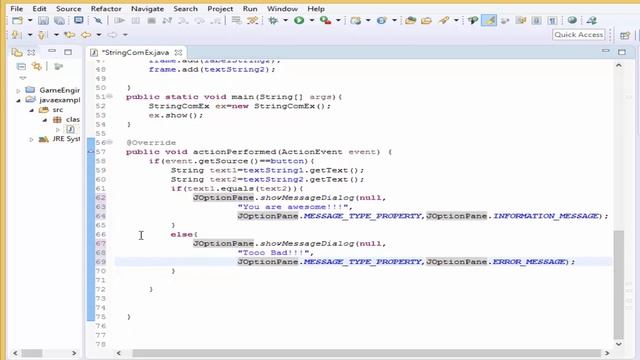The width and height of the screenshot is (640, 360).
Task: Open the External Tools dropdown arrow
Action: (x=338, y=20)
